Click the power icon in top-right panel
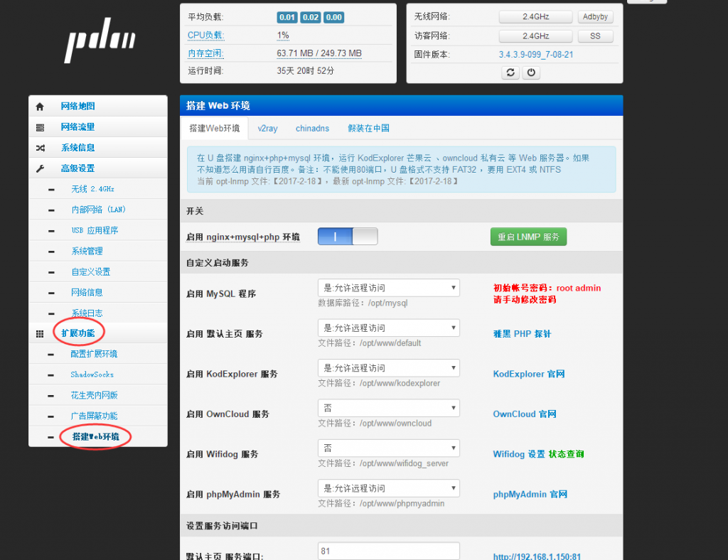Image resolution: width=728 pixels, height=560 pixels. coord(531,72)
